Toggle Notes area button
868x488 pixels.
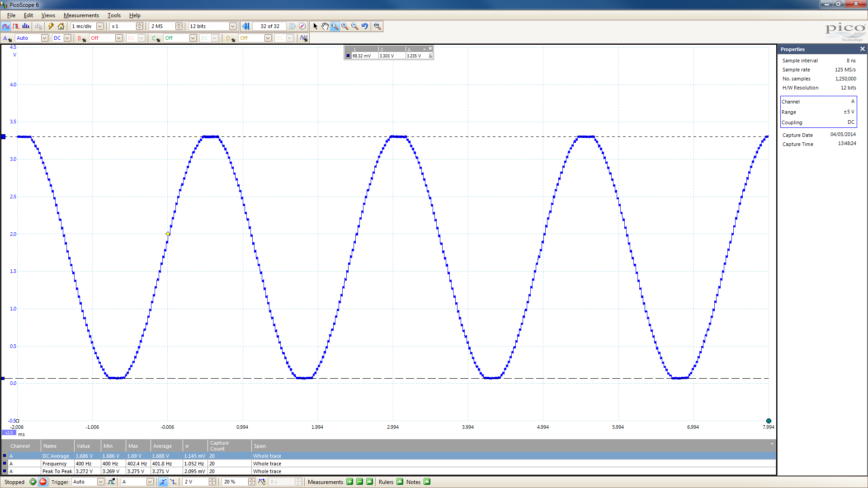[x=427, y=482]
